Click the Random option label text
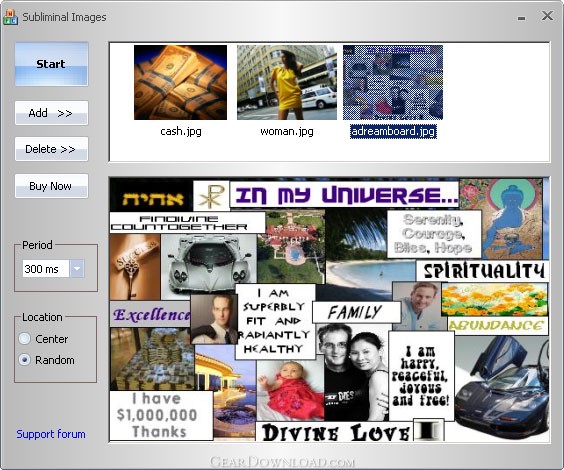Viewport: 564px width, 470px height. [55, 360]
